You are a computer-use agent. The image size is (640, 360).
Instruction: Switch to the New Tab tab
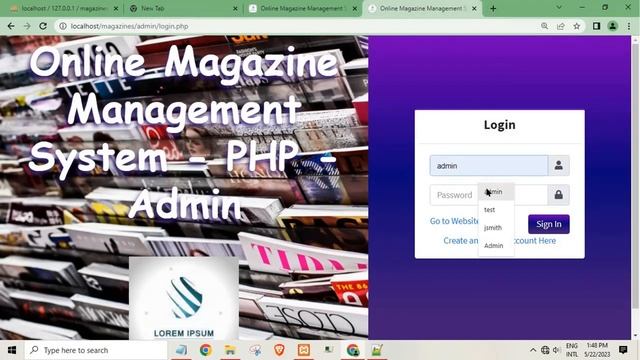pyautogui.click(x=183, y=8)
